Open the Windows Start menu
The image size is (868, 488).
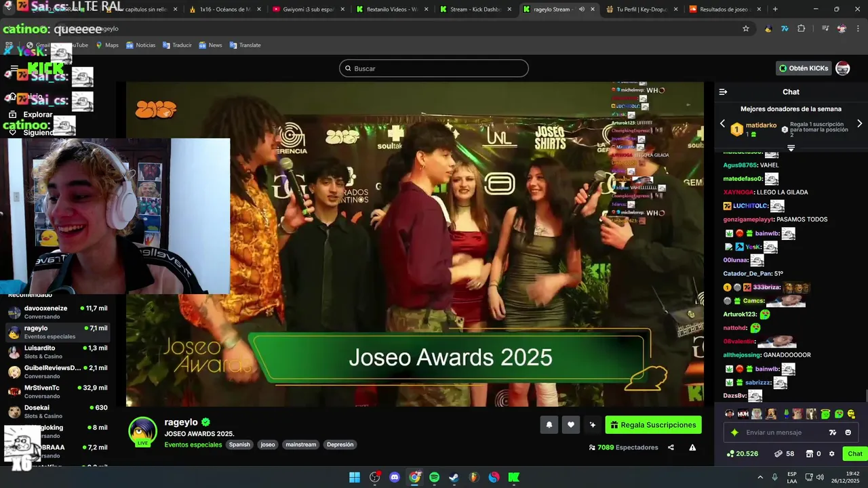(355, 477)
